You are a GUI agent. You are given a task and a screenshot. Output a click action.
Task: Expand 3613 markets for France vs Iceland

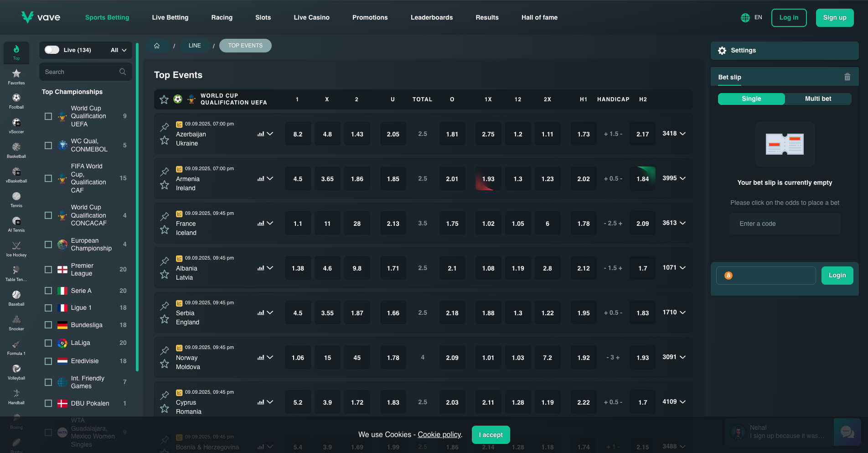pos(674,223)
